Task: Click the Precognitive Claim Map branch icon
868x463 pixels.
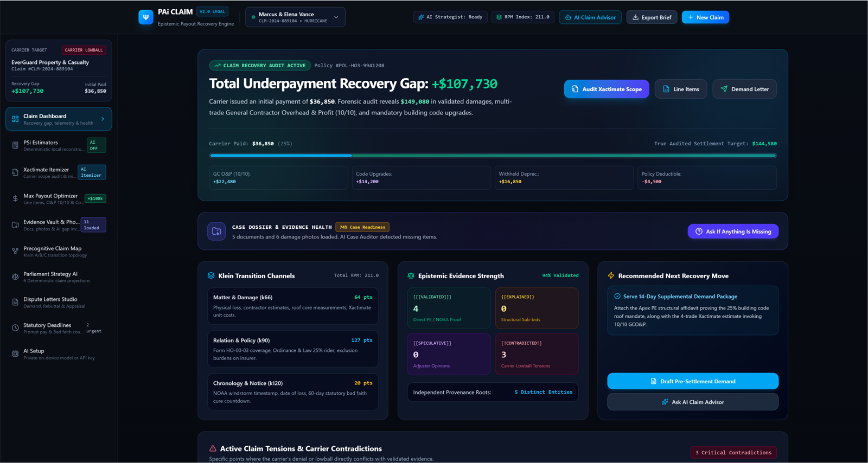Action: (x=15, y=251)
